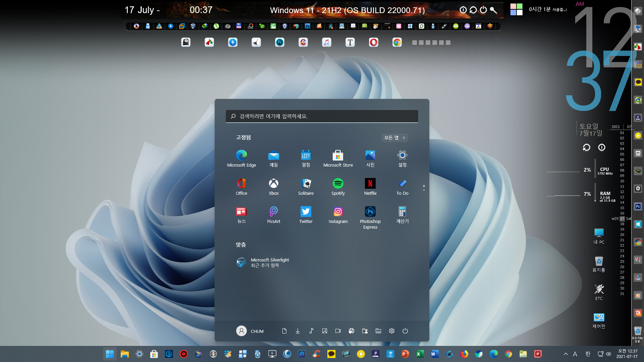This screenshot has width=644, height=362.
Task: Toggle the 한 Korean input mode
Action: coord(588,354)
